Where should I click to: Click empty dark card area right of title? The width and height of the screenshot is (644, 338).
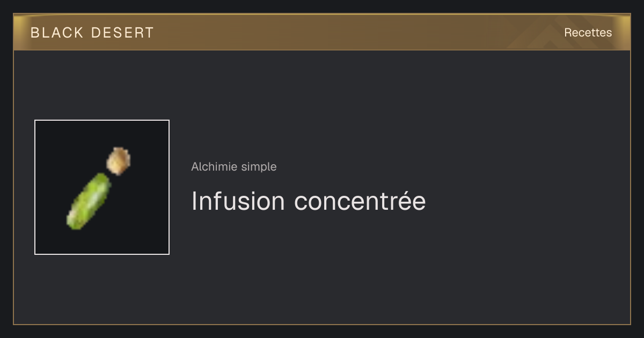(526, 201)
